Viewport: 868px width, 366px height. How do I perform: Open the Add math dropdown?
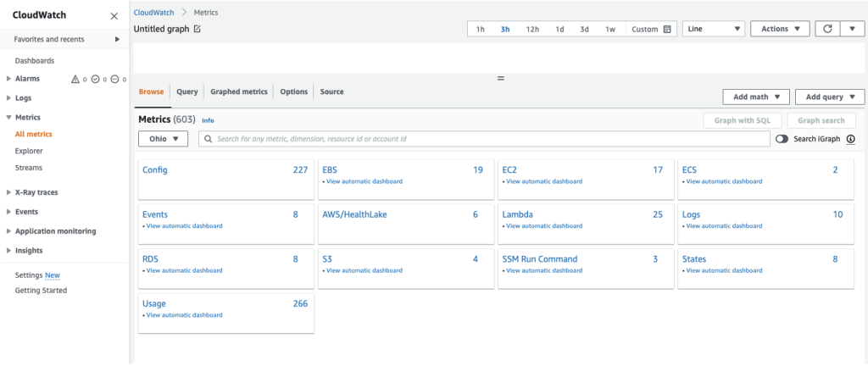756,97
